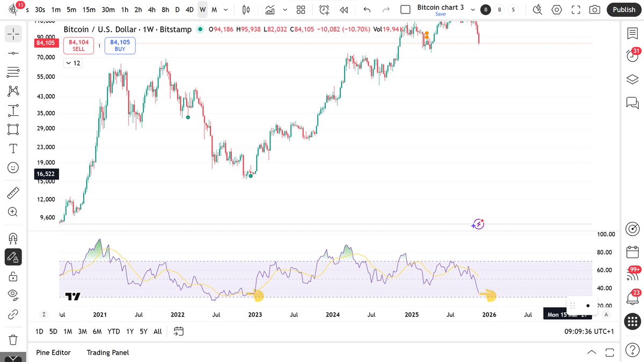The width and height of the screenshot is (644, 362).
Task: Expand the bottom panel with up chevron
Action: 591,352
